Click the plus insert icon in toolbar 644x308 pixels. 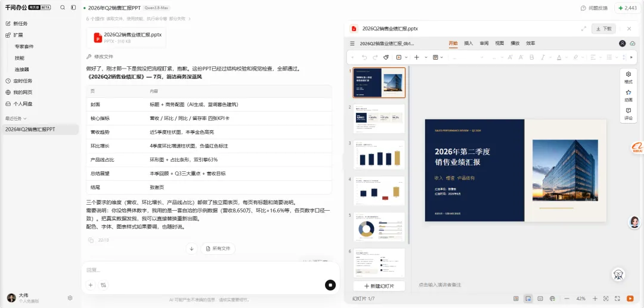coord(417,57)
